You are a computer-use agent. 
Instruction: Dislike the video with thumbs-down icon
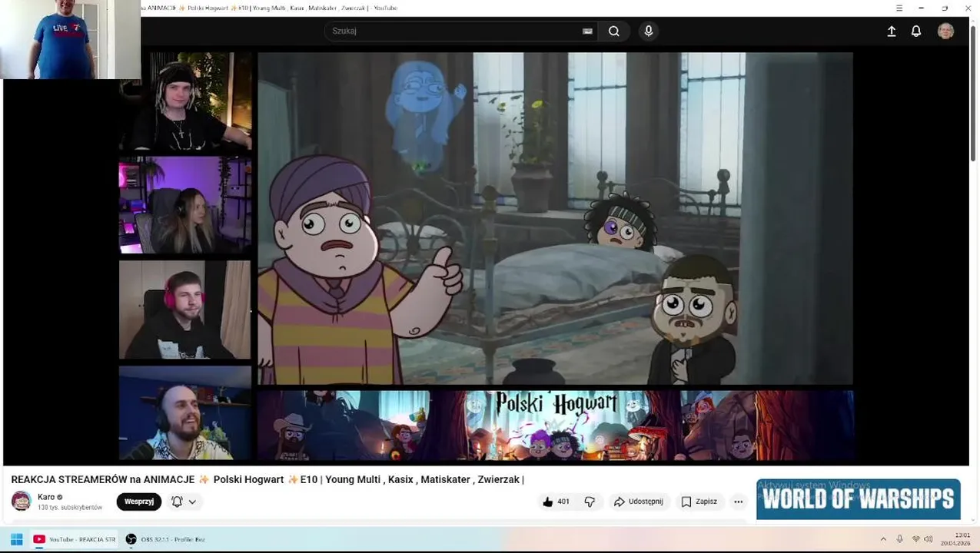pyautogui.click(x=590, y=502)
